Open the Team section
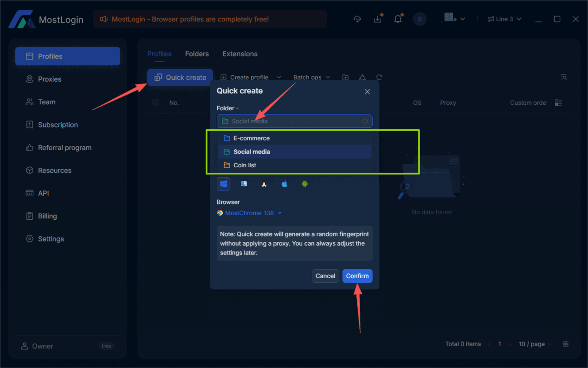This screenshot has width=588, height=368. click(x=68, y=102)
